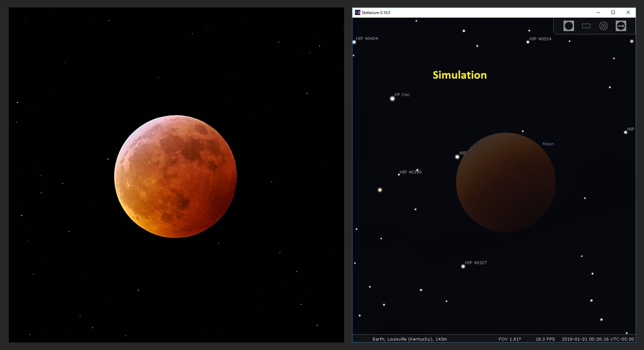This screenshot has width=644, height=350.
Task: Click the HIP 40054 star label
Action: click(x=540, y=39)
